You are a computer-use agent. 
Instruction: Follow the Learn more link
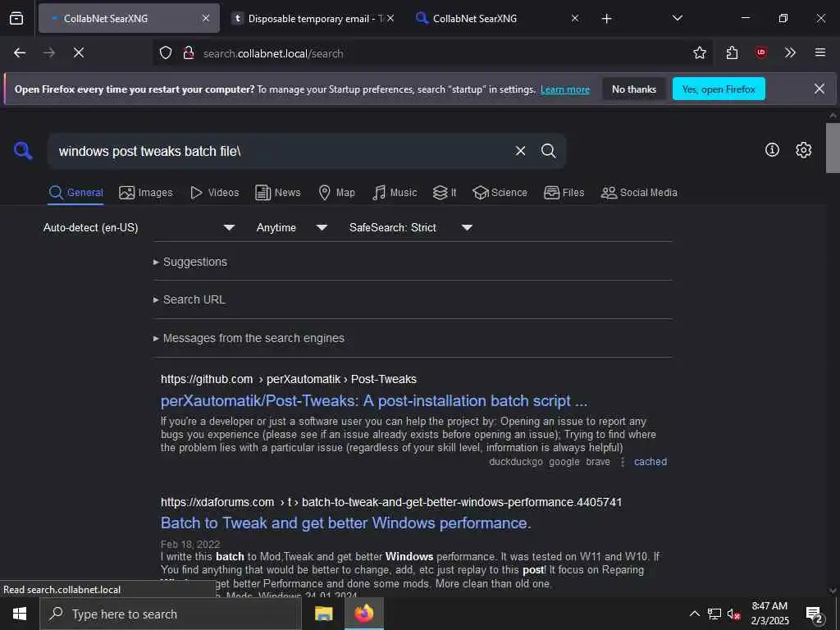[565, 90]
